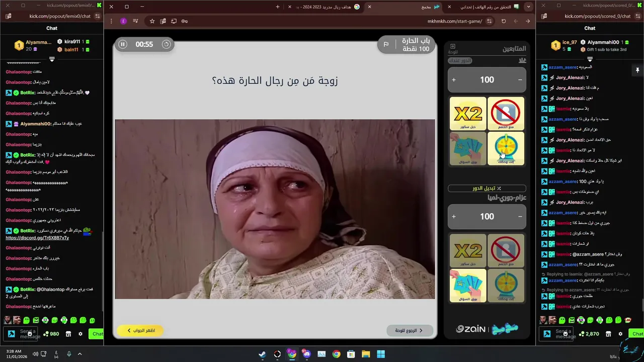Viewport: 644px width, 362px height.
Task: Open the media control playlist icon
Action: pos(135,21)
